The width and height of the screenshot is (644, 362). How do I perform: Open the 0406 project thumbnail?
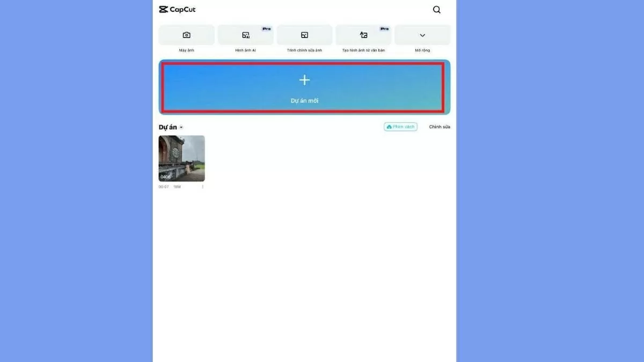click(x=181, y=158)
